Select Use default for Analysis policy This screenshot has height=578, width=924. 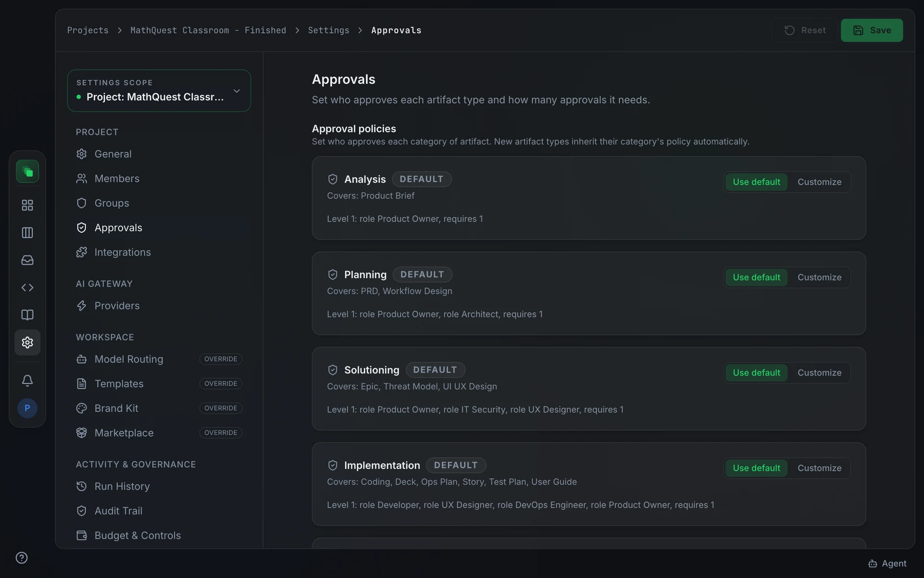point(756,182)
